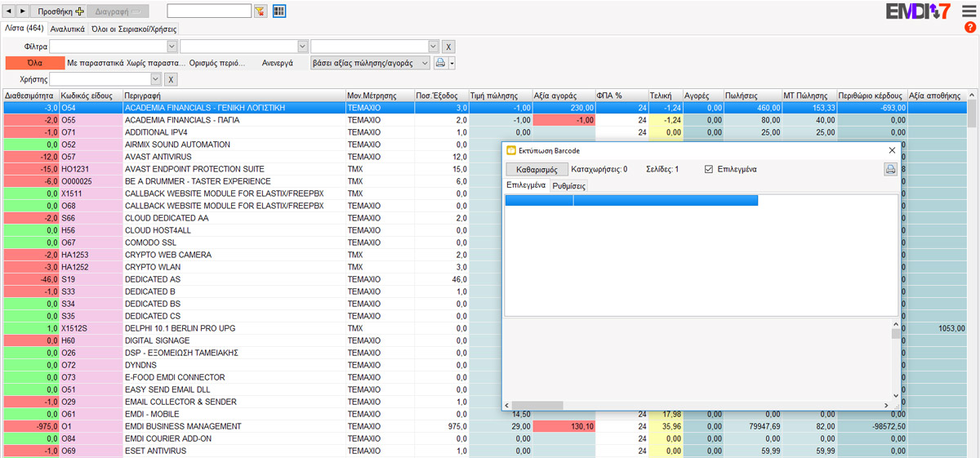Expand the third Φίλτρα dropdown

(x=433, y=47)
